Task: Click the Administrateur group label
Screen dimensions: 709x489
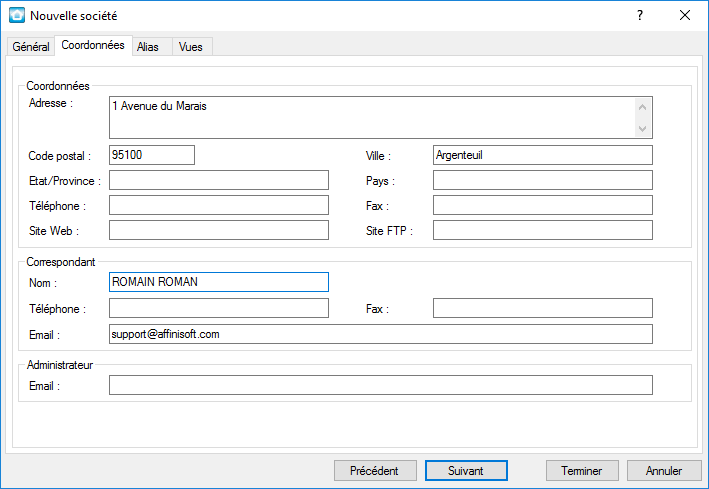Action: pos(60,365)
